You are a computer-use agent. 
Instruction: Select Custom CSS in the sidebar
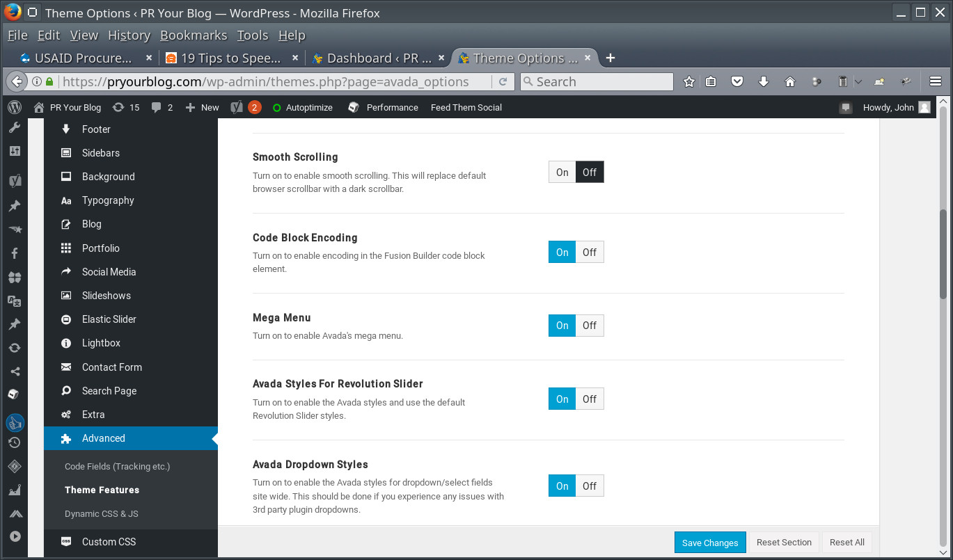tap(109, 542)
